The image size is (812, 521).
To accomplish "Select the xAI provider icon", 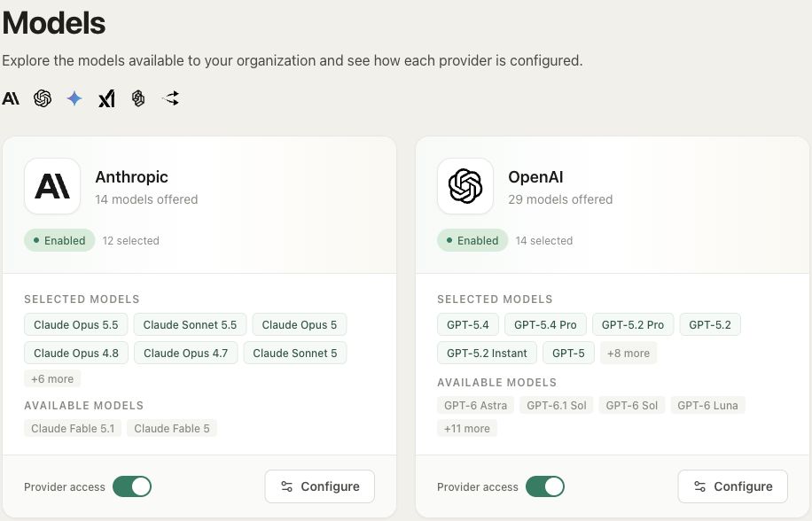I will pos(106,97).
